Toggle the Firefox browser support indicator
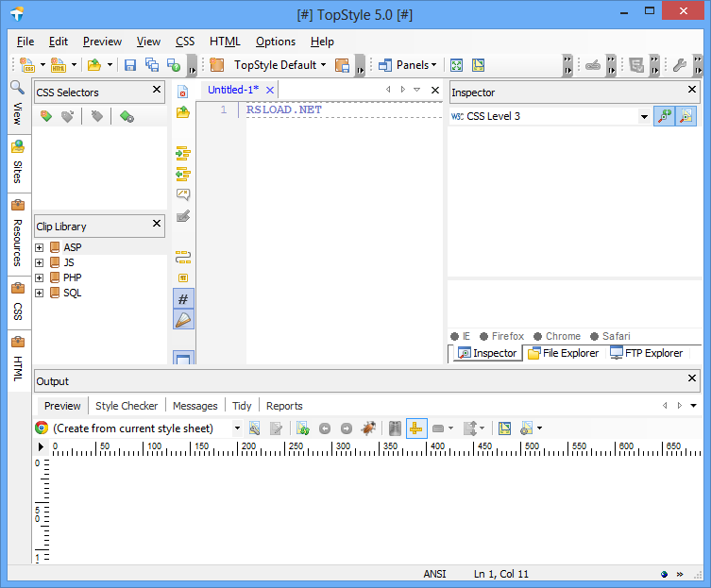This screenshot has height=588, width=711. 502,336
